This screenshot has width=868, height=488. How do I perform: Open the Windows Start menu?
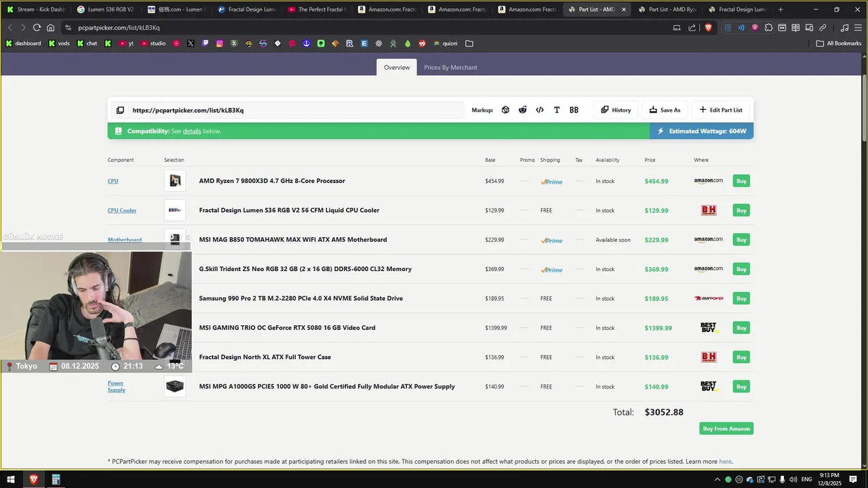(11, 480)
